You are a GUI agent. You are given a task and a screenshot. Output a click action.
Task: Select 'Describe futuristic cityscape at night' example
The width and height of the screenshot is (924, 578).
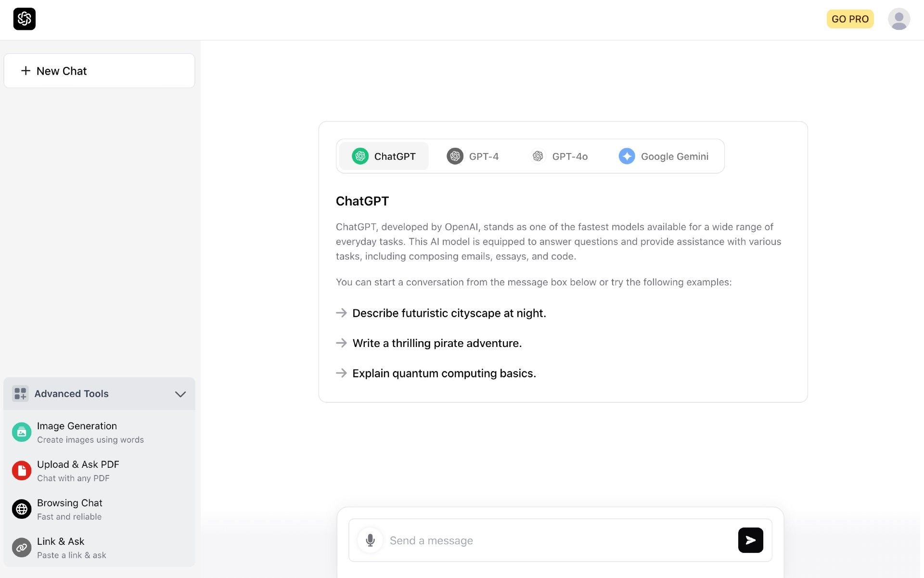point(449,312)
